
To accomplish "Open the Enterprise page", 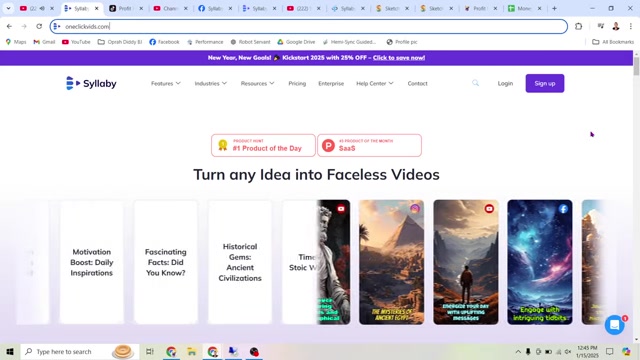I will [x=331, y=83].
